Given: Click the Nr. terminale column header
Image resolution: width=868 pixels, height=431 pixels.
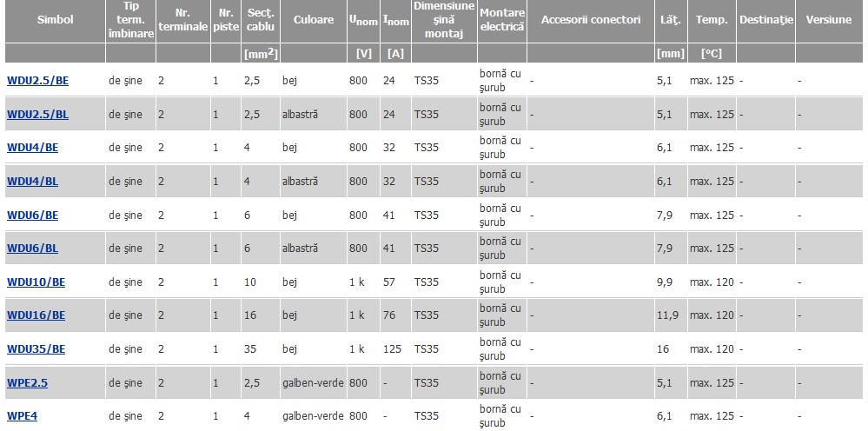Looking at the screenshot, I should pyautogui.click(x=182, y=21).
